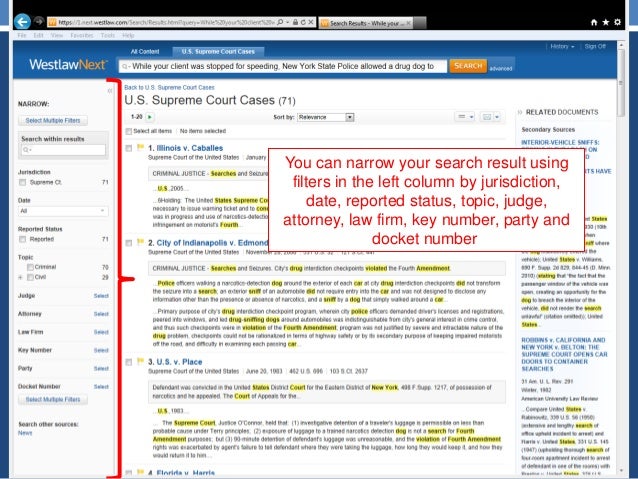638x479 pixels.
Task: Check the U.S. v. Place result checkbox
Action: (129, 362)
